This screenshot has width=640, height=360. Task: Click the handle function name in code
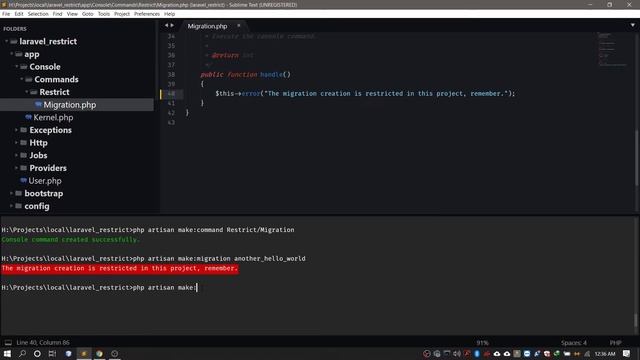pyautogui.click(x=271, y=74)
